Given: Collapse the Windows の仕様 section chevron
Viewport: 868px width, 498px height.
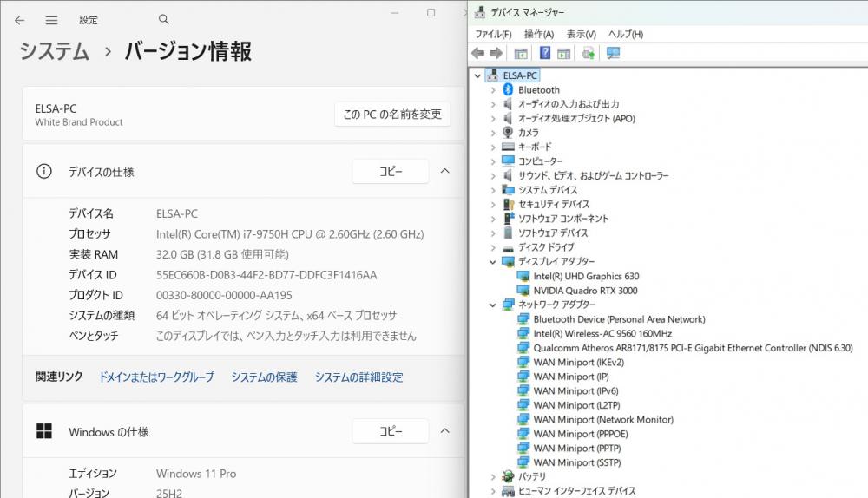Looking at the screenshot, I should point(445,431).
